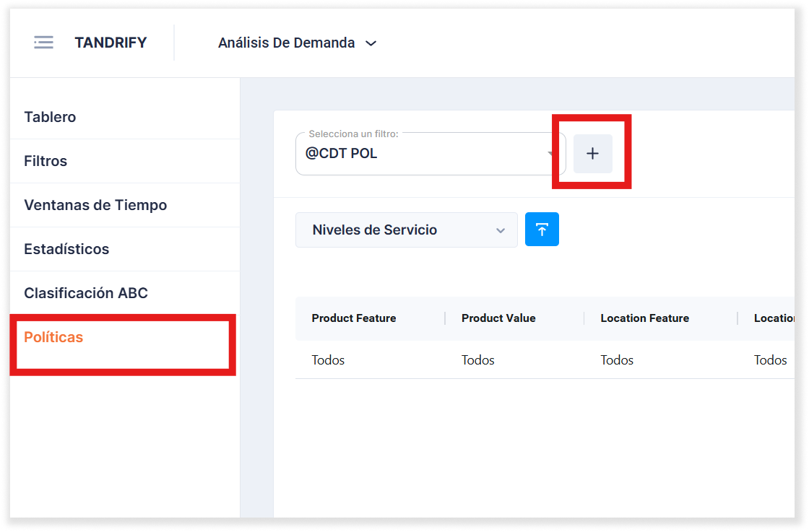Select the Todos cell under Product Feature

(328, 360)
